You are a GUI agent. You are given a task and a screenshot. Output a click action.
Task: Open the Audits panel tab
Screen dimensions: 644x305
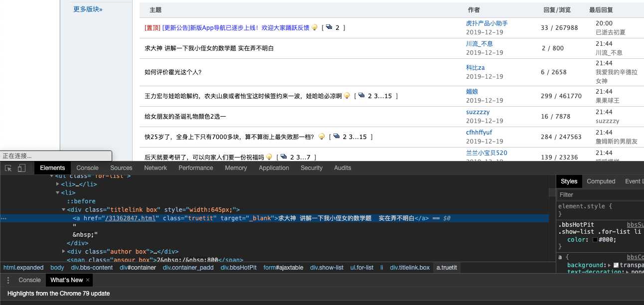[x=342, y=168]
